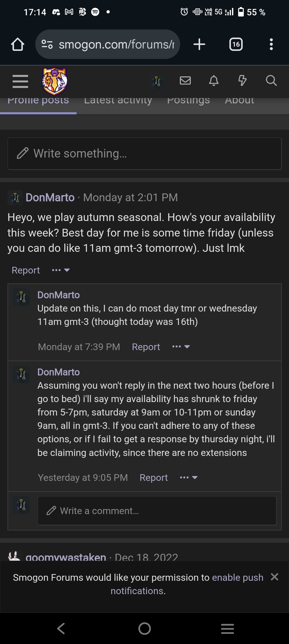Expand options under the main profile post
The height and width of the screenshot is (644, 289).
pyautogui.click(x=61, y=270)
